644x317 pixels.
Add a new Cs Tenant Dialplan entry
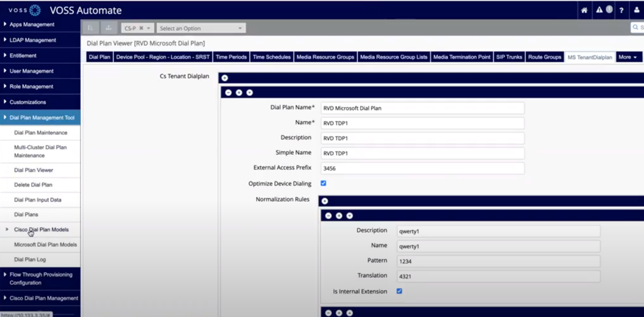coord(225,78)
